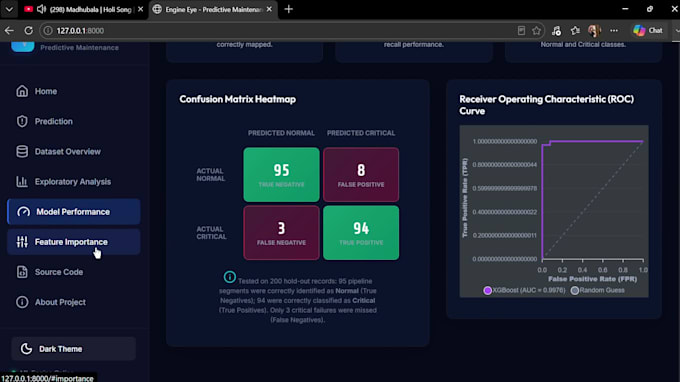
Task: Open browser extensions icon
Action: point(556,30)
